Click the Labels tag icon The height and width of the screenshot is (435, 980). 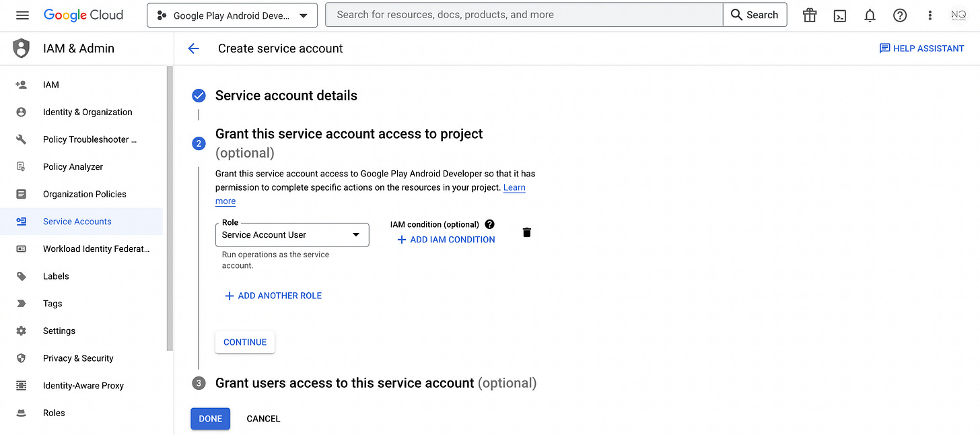click(21, 276)
